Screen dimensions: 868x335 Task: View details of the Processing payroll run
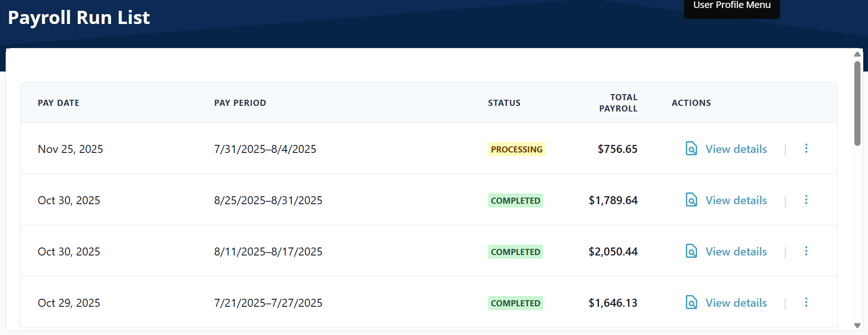click(x=736, y=149)
